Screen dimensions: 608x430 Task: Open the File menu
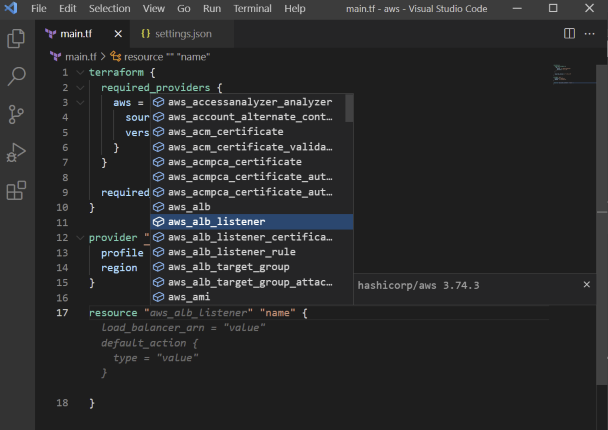pyautogui.click(x=39, y=9)
